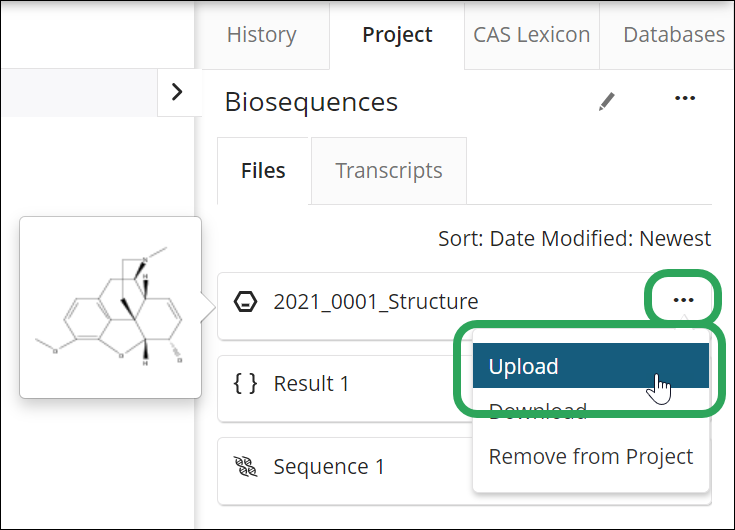
Task: Choose Download from the context menu
Action: click(537, 411)
